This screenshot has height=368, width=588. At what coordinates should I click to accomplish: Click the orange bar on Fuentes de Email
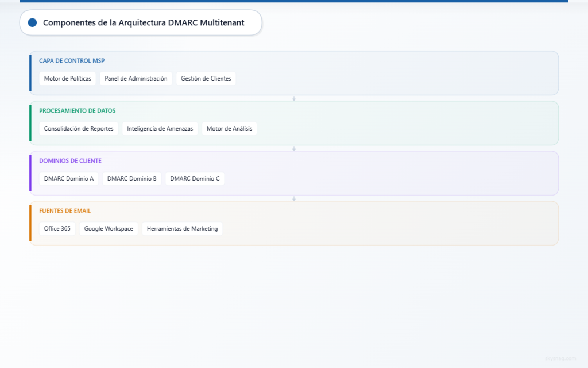pyautogui.click(x=30, y=223)
